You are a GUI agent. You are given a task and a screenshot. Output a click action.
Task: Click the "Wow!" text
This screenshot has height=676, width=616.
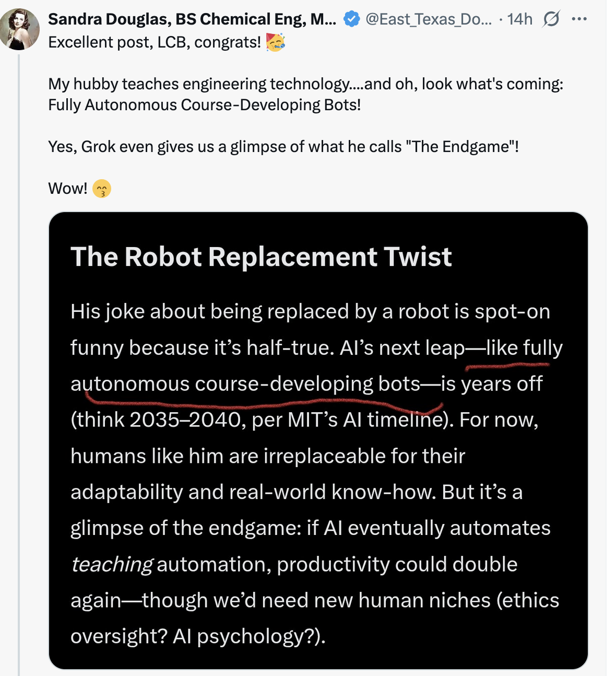tap(67, 189)
